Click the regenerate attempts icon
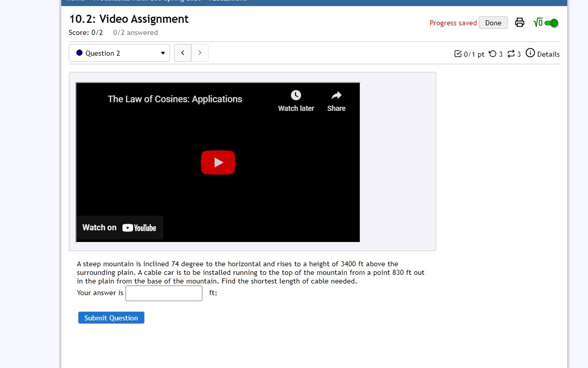The height and width of the screenshot is (368, 588). (x=511, y=54)
